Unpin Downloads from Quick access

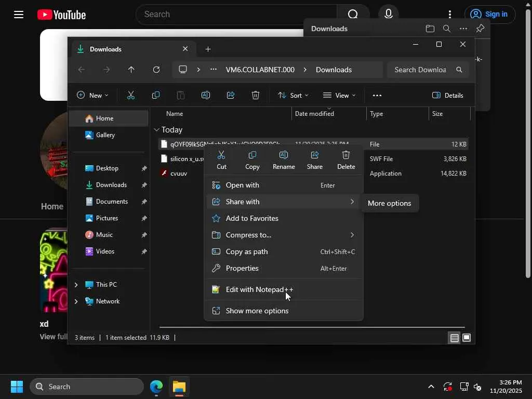tap(144, 185)
